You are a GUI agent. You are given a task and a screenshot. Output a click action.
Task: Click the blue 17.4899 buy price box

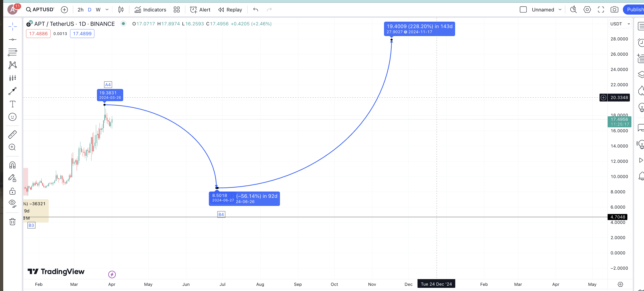(82, 33)
